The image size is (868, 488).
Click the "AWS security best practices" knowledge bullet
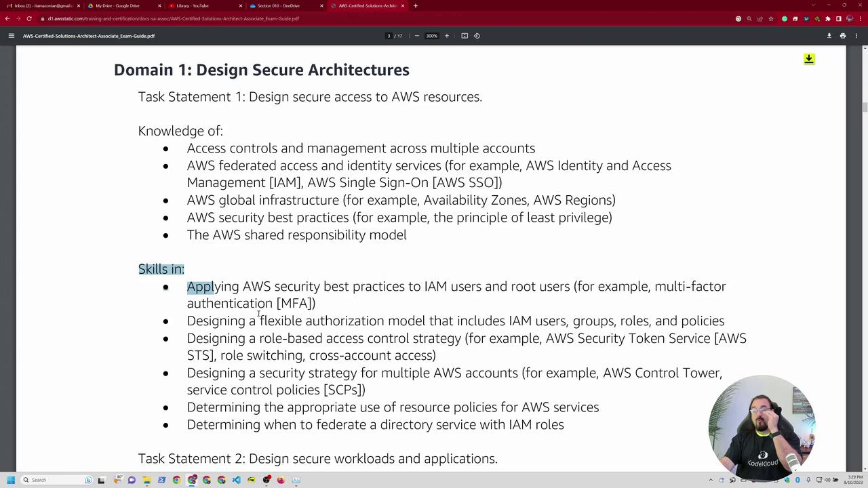399,218
